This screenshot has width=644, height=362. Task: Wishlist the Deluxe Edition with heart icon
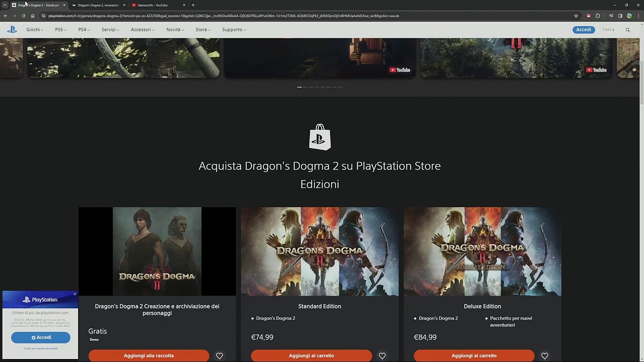(x=544, y=355)
